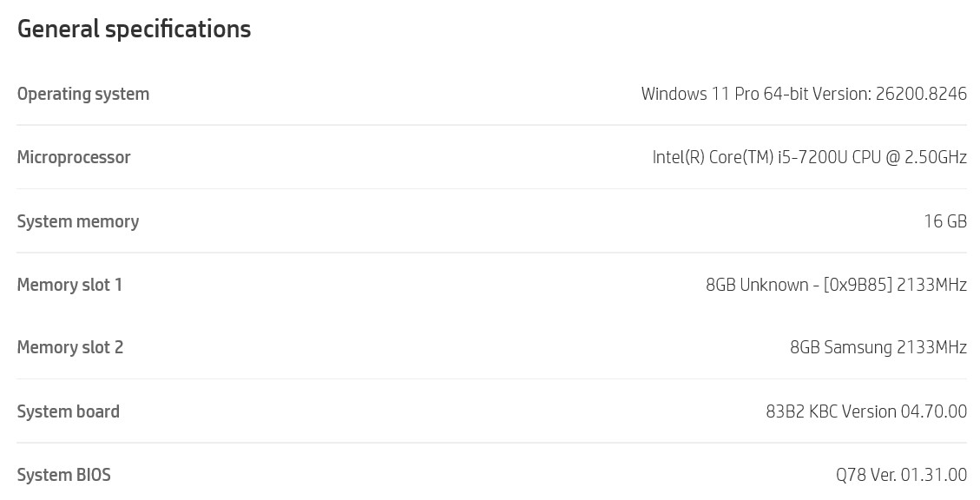Select the Memory slot 1 label
Viewport: 980px width, 500px height.
(69, 285)
